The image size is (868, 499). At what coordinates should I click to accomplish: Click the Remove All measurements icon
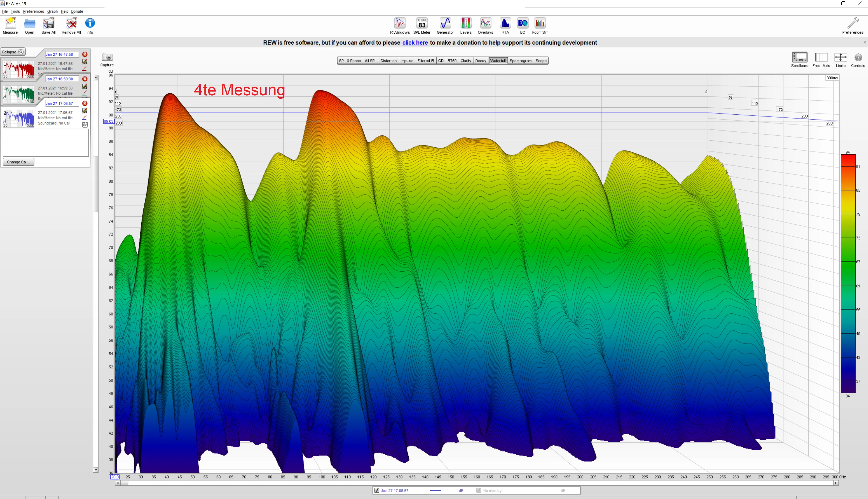[x=71, y=26]
